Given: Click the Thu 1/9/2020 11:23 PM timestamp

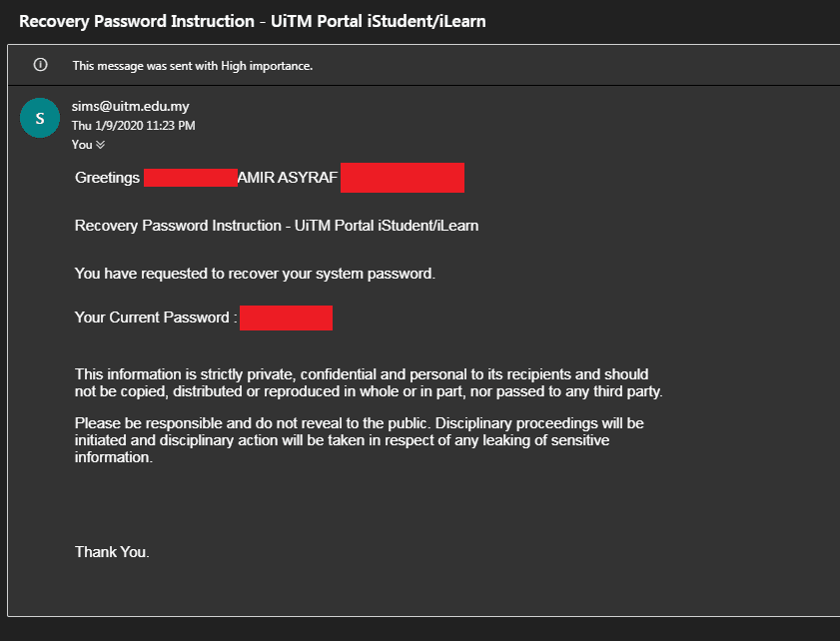Looking at the screenshot, I should point(134,126).
